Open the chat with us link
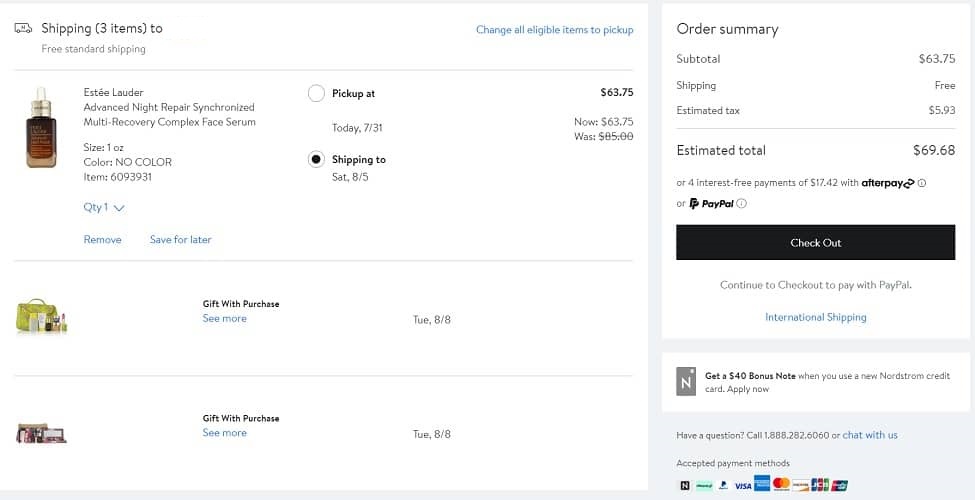 coord(870,435)
